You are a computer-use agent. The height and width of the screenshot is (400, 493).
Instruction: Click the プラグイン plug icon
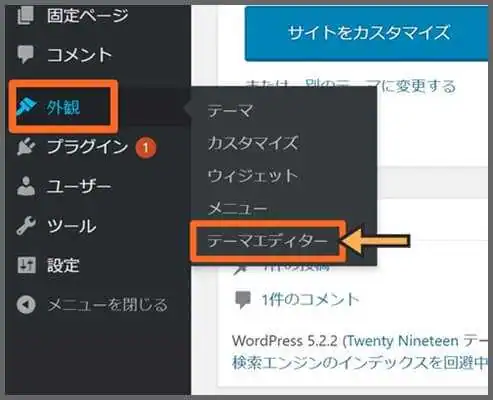pyautogui.click(x=26, y=147)
